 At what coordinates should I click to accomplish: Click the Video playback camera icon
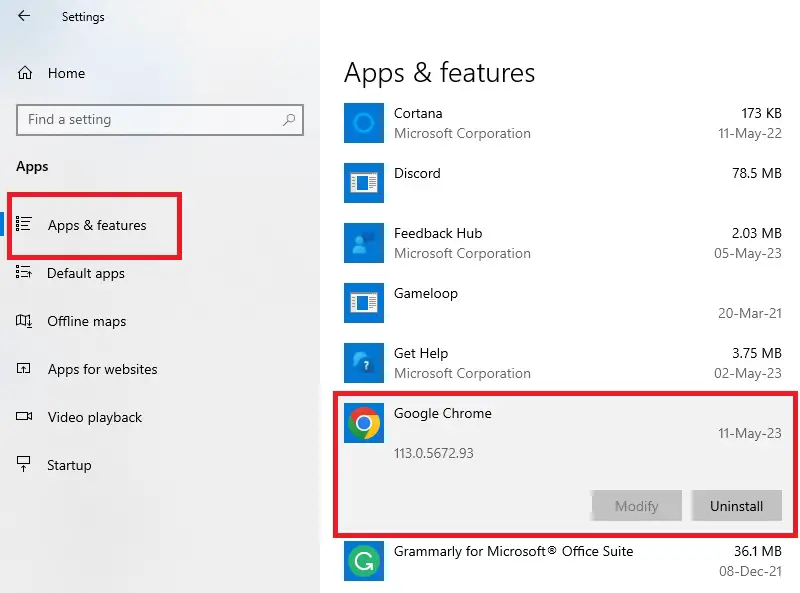[x=24, y=416]
